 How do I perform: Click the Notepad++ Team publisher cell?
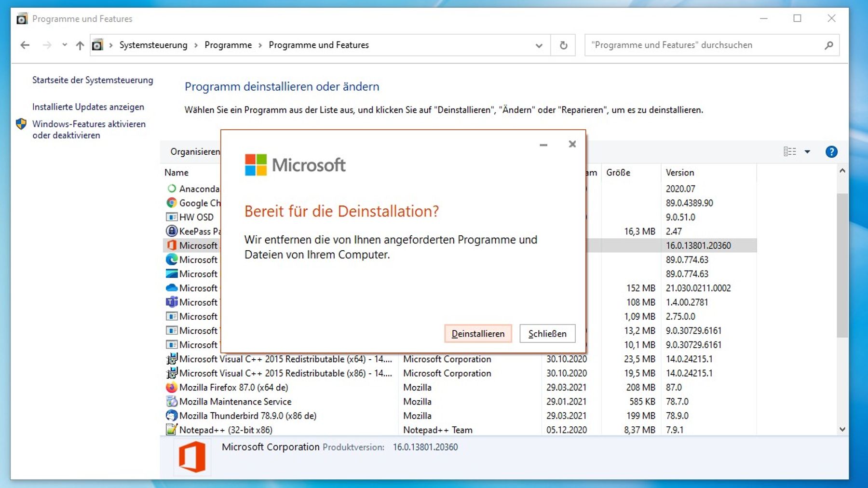click(x=438, y=430)
